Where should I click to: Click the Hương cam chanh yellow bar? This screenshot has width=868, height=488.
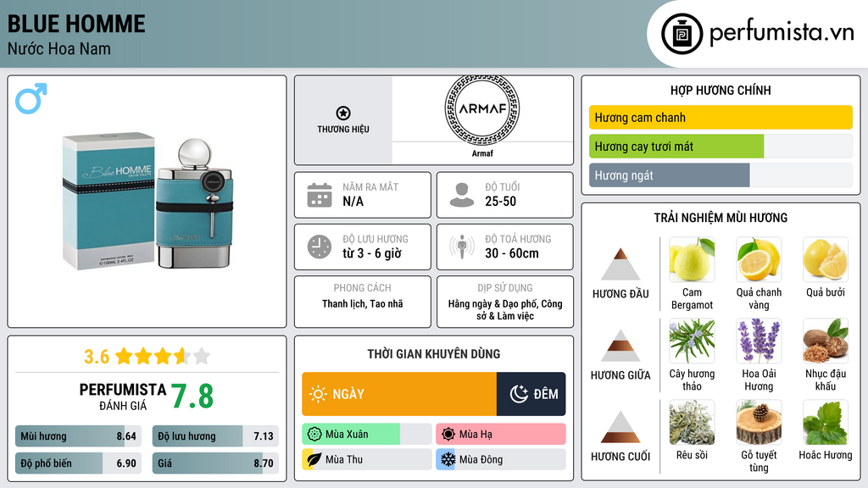coord(720,118)
